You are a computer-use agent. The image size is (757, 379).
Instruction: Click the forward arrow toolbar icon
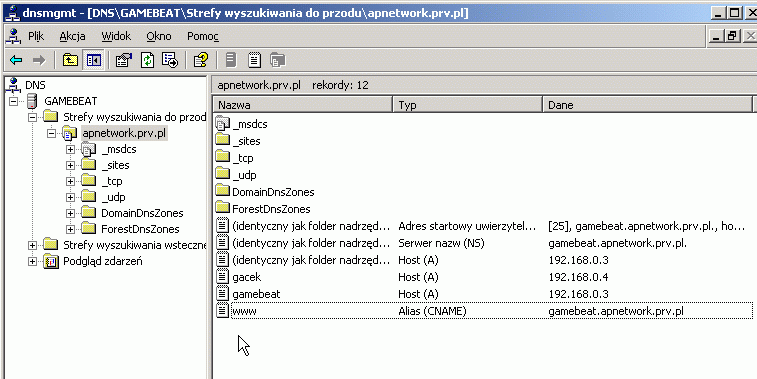point(39,60)
